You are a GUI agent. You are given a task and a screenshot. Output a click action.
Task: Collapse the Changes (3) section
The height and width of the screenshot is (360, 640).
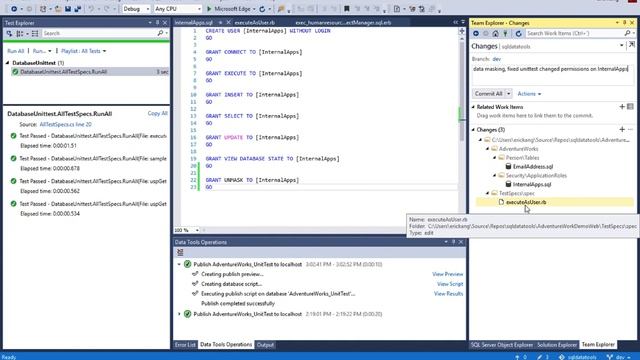point(473,130)
